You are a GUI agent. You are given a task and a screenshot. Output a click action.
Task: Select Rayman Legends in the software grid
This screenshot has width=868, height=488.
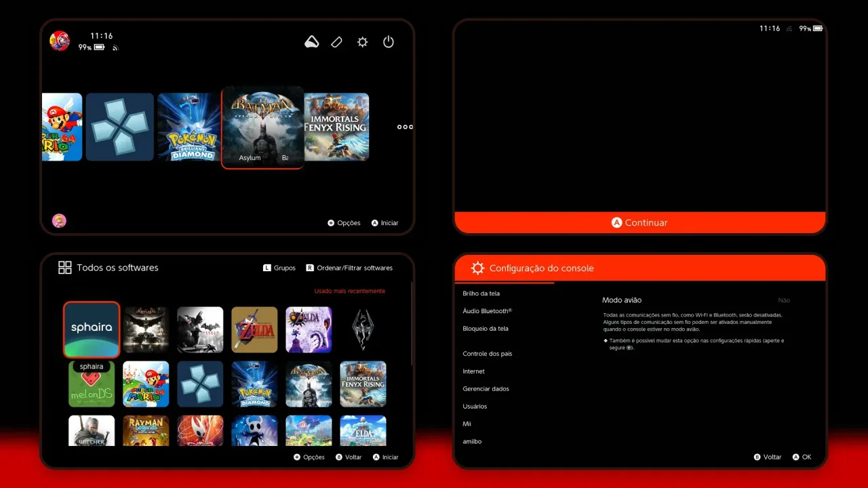146,430
